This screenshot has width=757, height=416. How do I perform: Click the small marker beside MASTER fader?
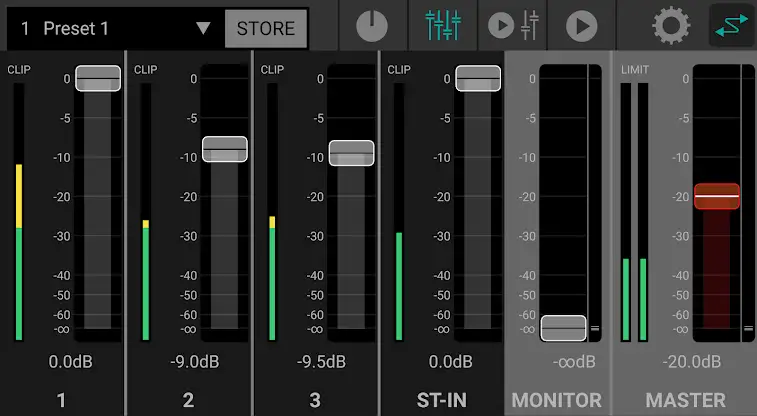[748, 329]
